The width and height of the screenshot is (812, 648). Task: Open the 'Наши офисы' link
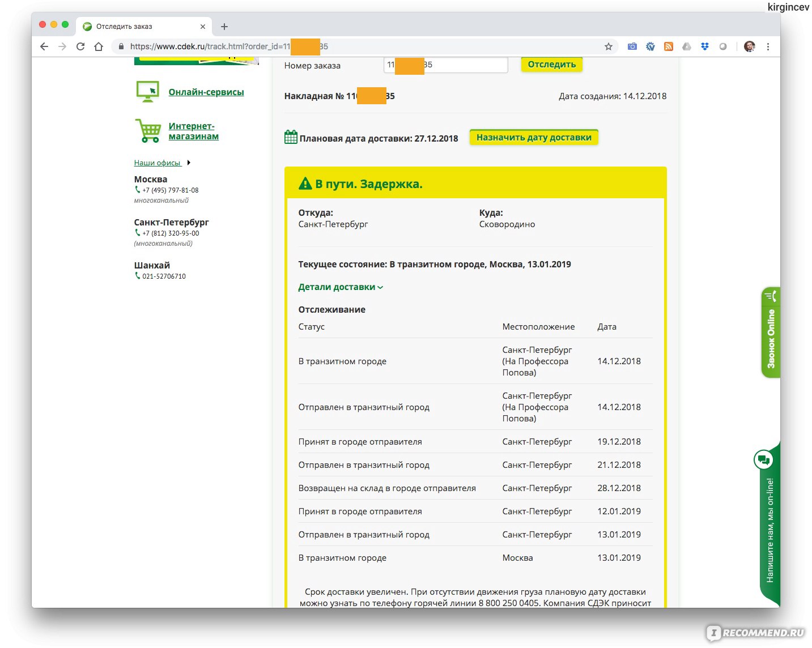point(157,163)
